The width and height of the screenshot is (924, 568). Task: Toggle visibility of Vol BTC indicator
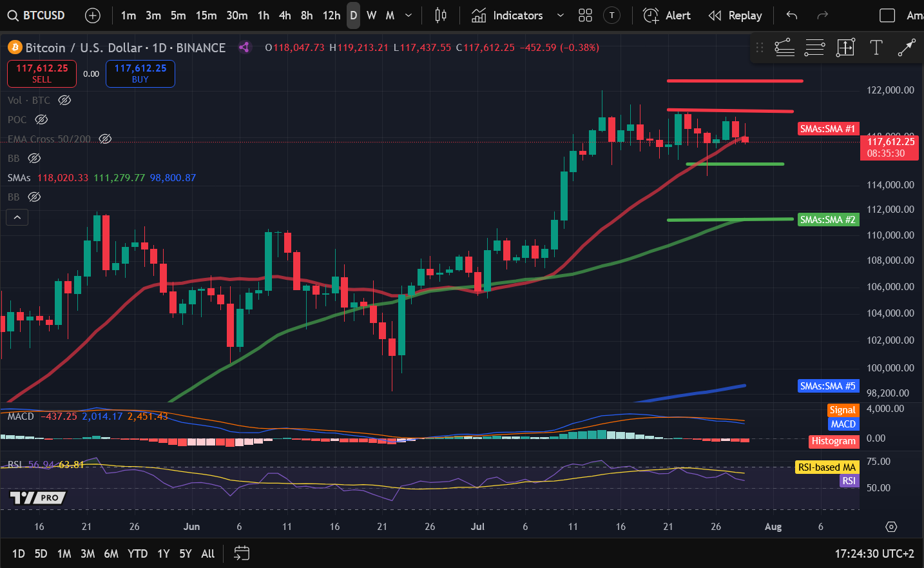64,100
